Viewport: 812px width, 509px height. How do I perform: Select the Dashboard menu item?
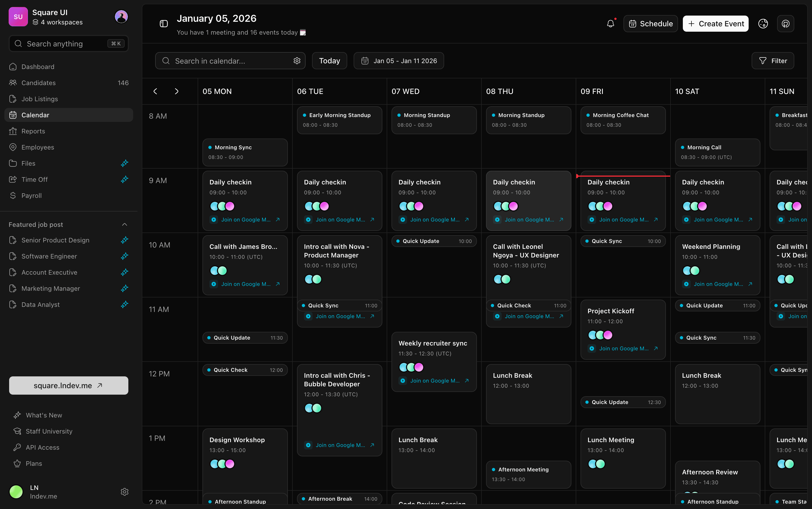click(38, 67)
